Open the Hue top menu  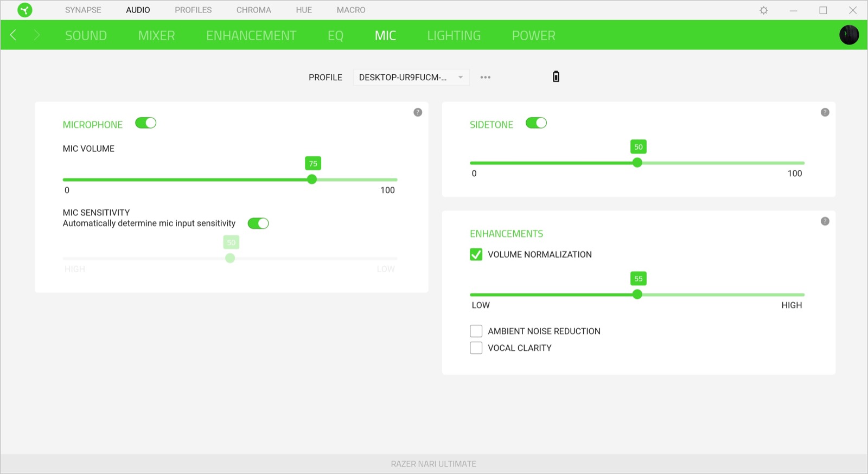(304, 10)
